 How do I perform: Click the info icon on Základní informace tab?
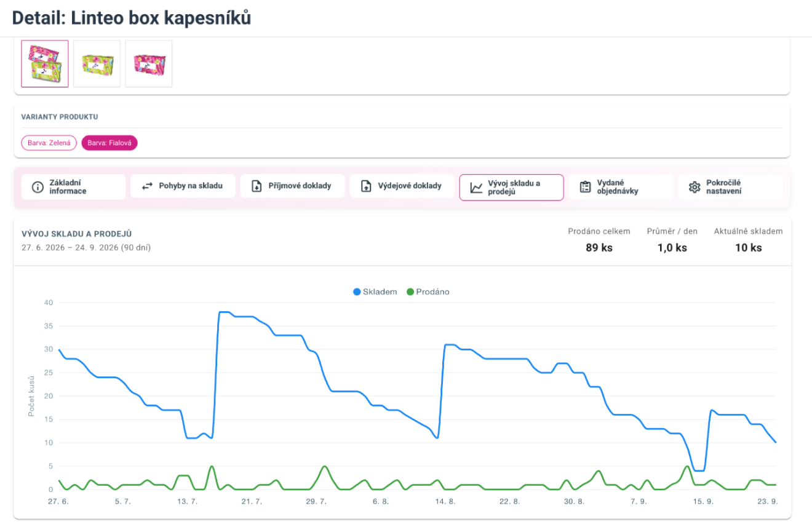click(x=38, y=186)
